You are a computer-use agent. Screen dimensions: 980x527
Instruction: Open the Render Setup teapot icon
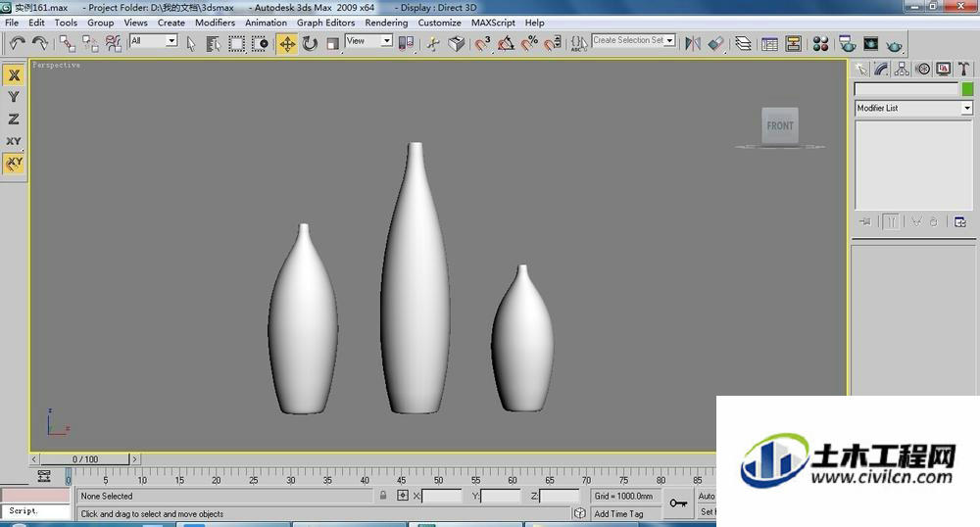(848, 44)
